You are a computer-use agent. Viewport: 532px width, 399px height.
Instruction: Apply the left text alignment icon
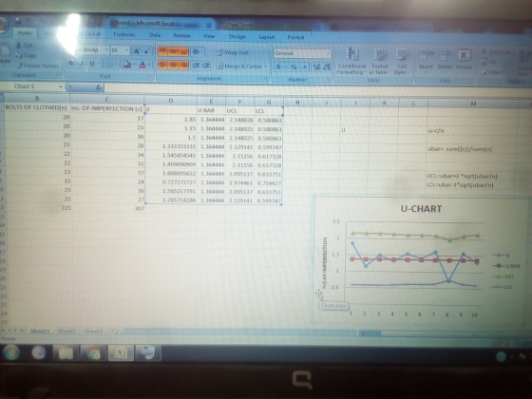(x=162, y=65)
